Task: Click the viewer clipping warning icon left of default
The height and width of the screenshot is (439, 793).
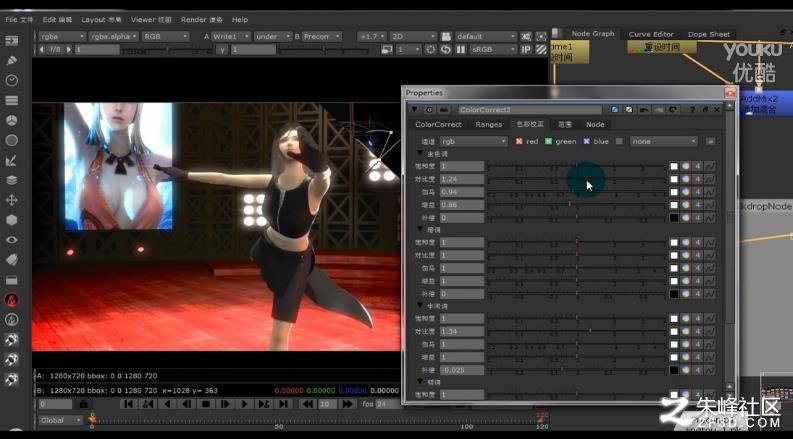Action: [446, 36]
